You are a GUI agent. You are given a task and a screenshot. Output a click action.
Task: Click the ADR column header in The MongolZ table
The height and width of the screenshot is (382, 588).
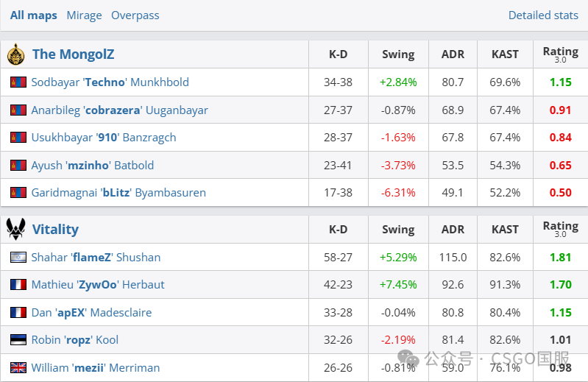453,54
